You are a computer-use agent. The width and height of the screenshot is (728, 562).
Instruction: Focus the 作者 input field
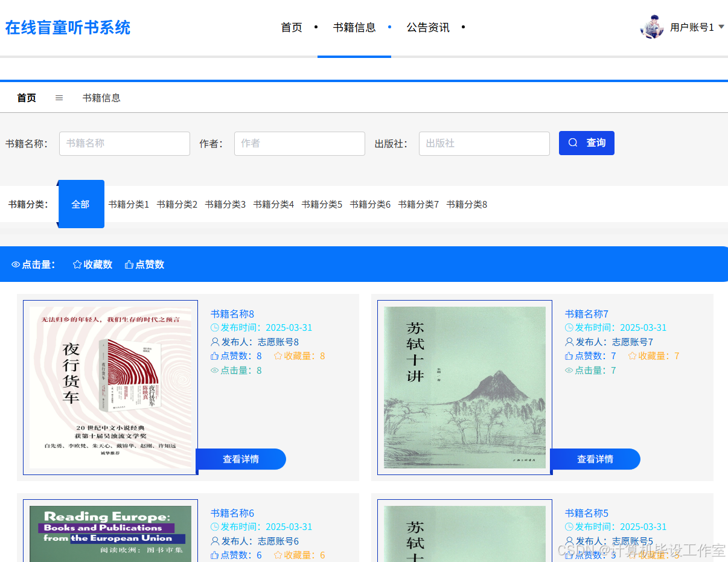(x=299, y=144)
